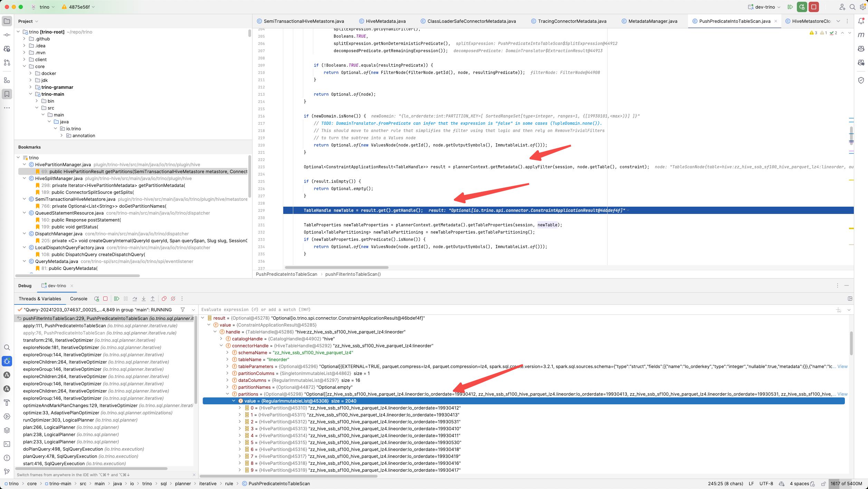
Task: Go to next highlighted problem arrow
Action: coord(850,33)
